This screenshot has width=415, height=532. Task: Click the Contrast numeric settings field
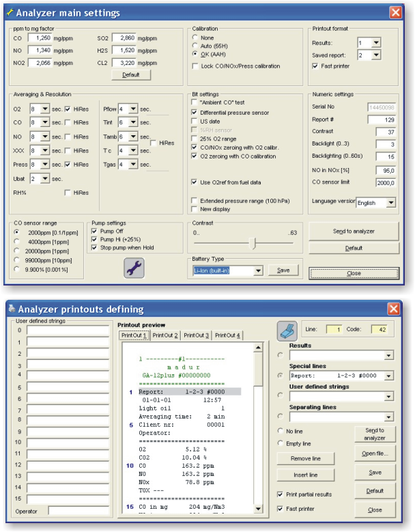coord(386,132)
